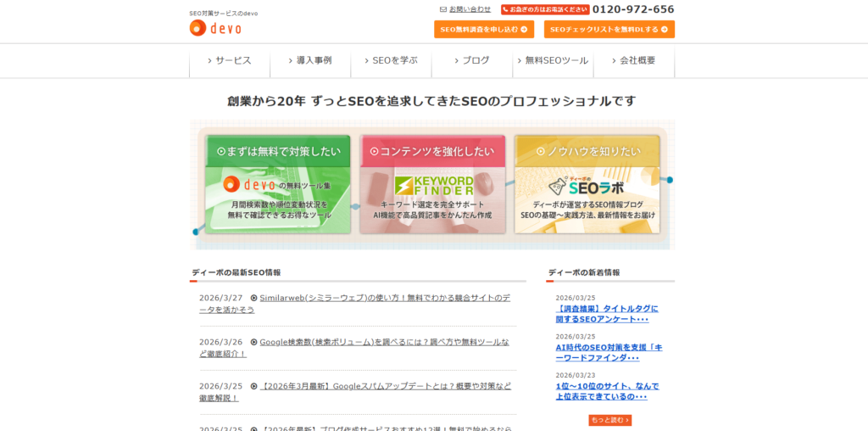
Task: Click the arrow icon on SEO無料調査 button
Action: coord(524,30)
